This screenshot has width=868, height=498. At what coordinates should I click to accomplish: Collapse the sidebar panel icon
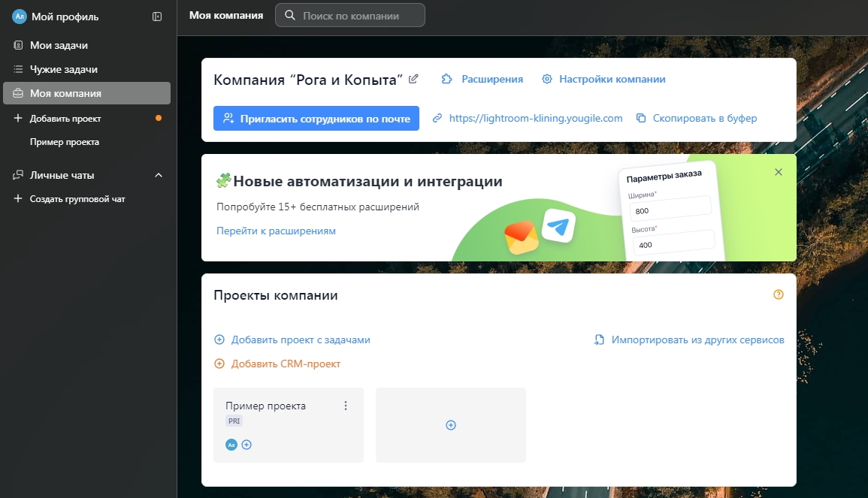tap(157, 17)
